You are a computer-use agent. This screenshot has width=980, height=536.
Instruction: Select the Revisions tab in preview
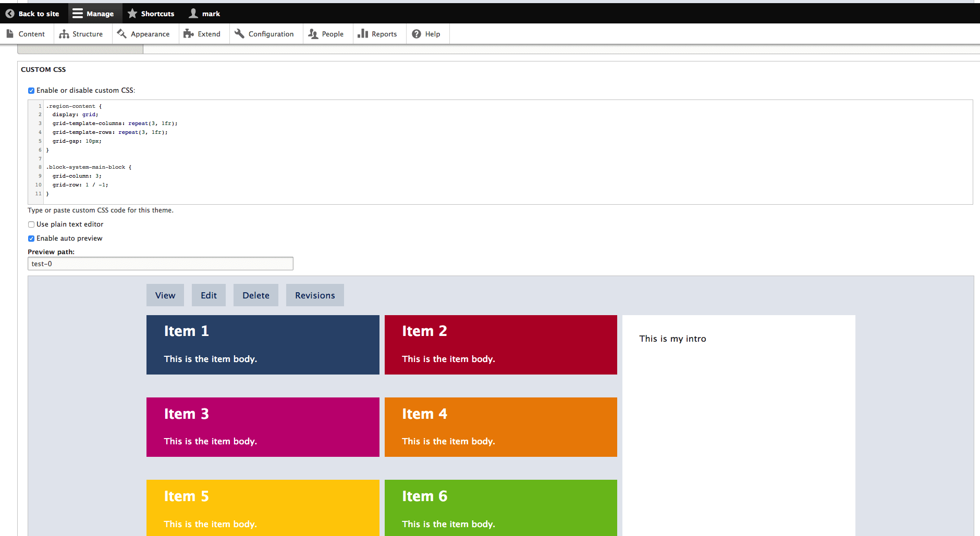point(315,295)
